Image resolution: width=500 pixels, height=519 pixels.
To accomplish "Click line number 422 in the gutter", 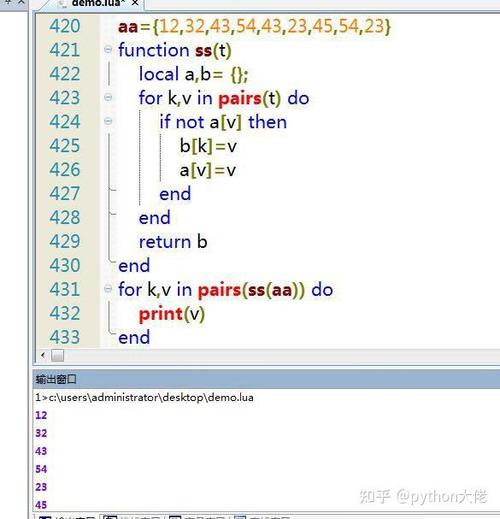I will pos(65,74).
